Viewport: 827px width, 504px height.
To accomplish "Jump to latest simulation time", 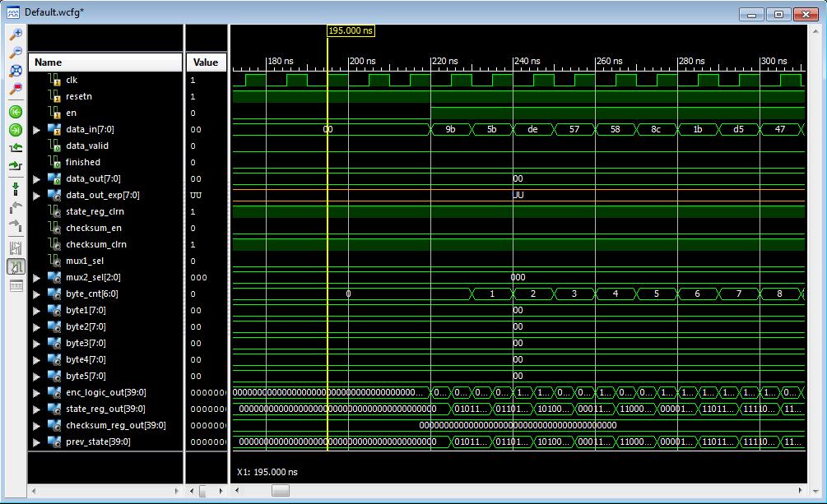I will click(16, 130).
